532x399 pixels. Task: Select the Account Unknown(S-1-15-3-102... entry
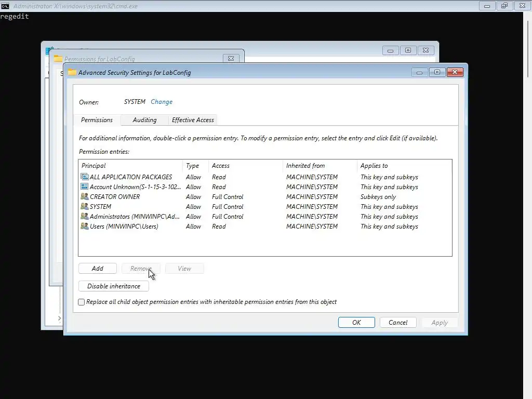(135, 187)
